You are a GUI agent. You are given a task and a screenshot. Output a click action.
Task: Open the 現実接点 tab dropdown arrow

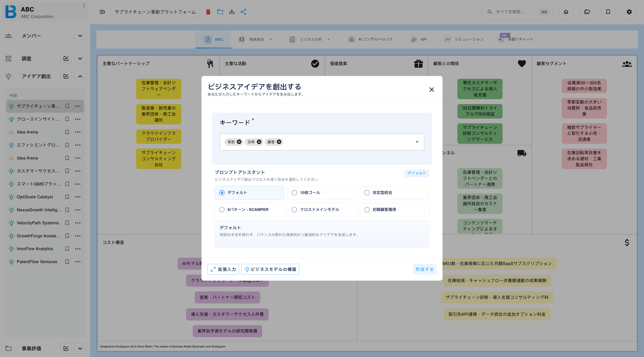tap(271, 39)
